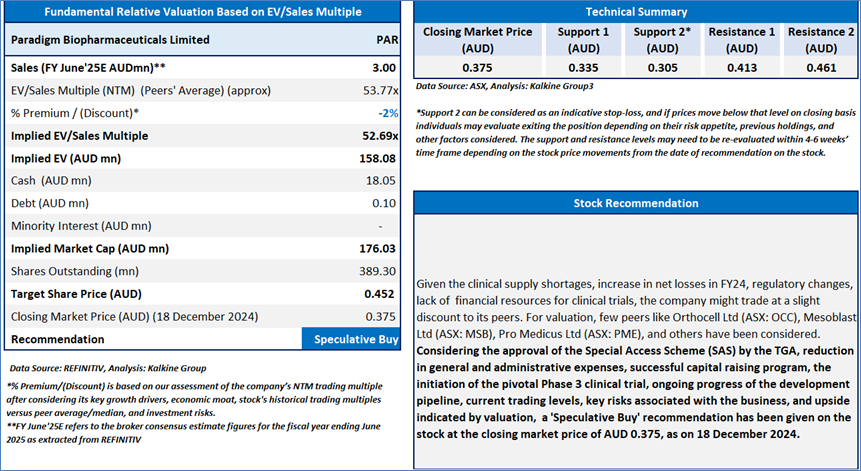Select the discount value '-2%'

point(388,113)
